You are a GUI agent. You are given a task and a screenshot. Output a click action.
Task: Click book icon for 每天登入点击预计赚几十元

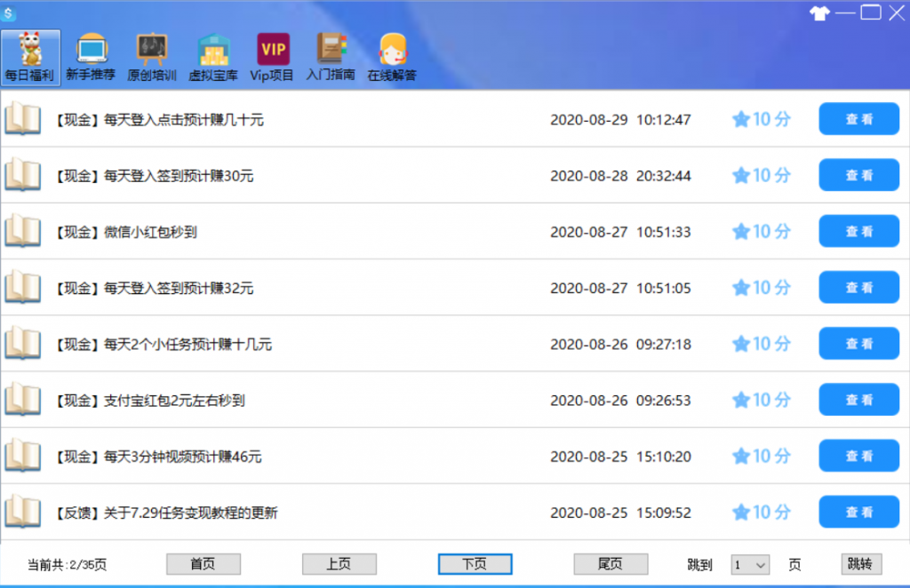coord(22,119)
